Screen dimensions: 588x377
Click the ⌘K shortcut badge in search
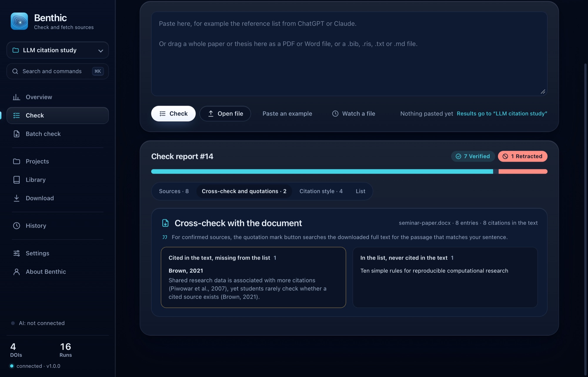click(98, 71)
